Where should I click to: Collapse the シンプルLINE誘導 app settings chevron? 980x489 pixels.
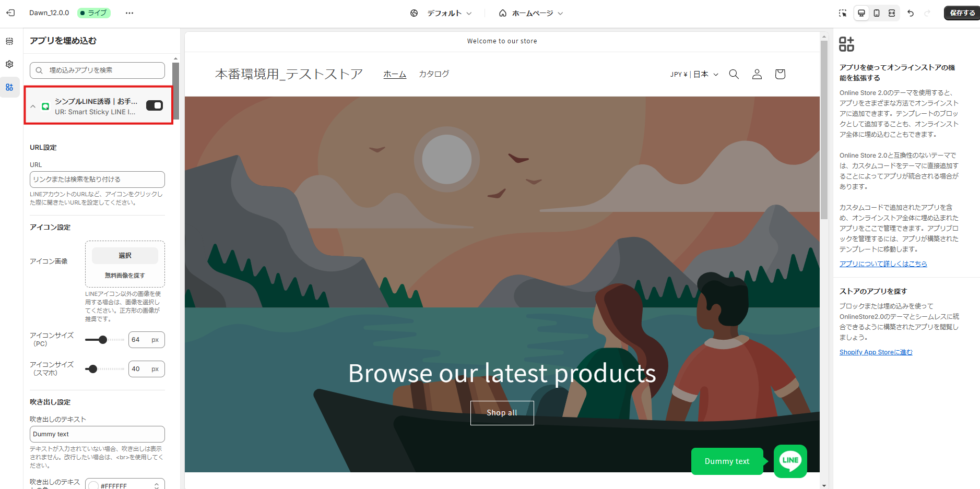[33, 106]
